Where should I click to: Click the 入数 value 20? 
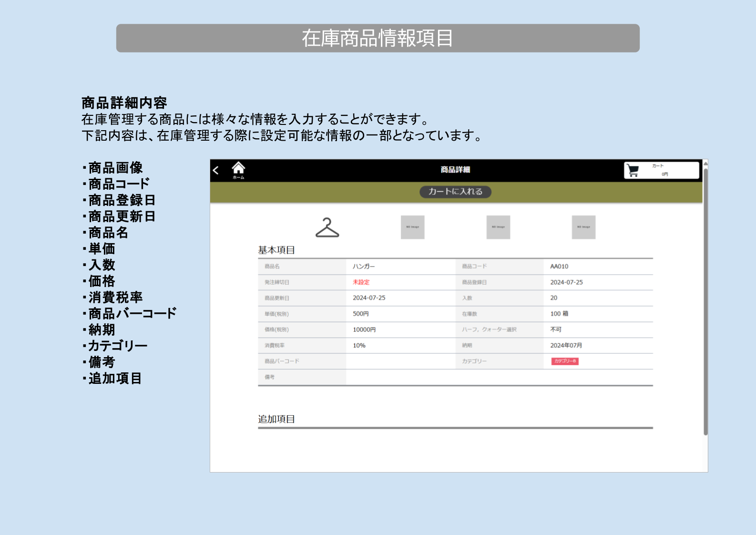[553, 298]
